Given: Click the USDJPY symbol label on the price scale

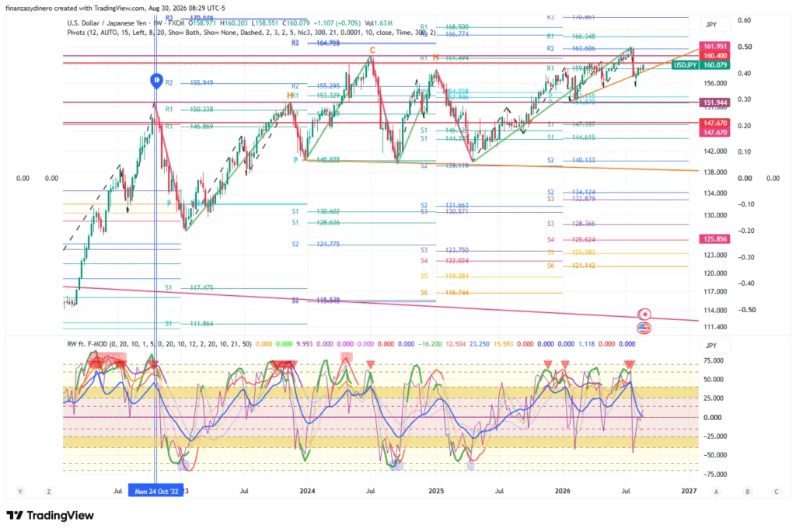Looking at the screenshot, I should [685, 65].
